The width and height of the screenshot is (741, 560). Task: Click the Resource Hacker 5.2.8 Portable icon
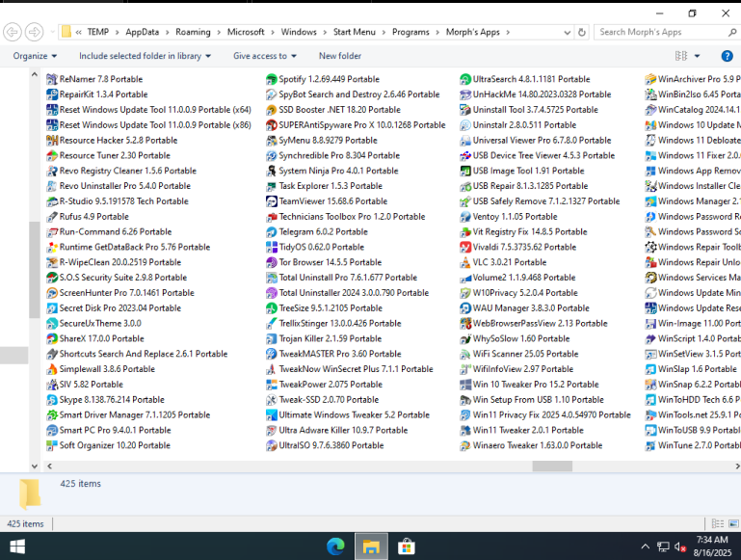point(52,141)
